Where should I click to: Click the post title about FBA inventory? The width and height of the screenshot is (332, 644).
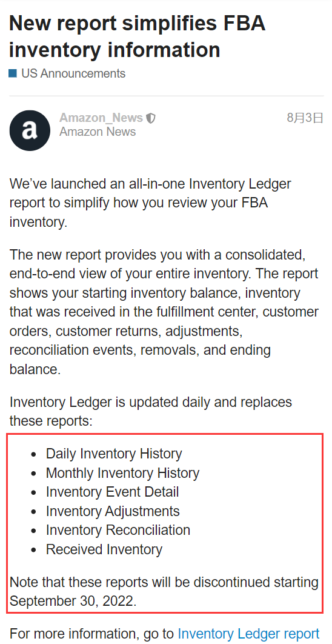click(x=137, y=36)
